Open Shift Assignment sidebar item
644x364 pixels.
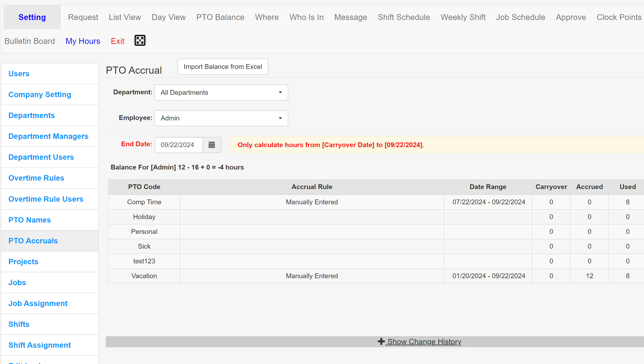(x=50, y=345)
